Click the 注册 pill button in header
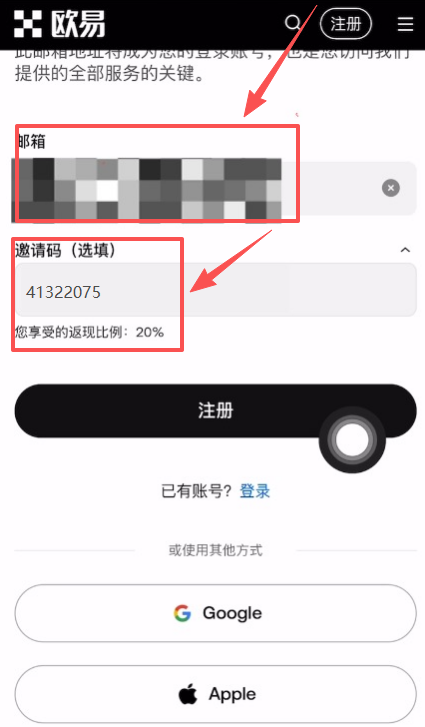The height and width of the screenshot is (727, 425). pyautogui.click(x=346, y=23)
